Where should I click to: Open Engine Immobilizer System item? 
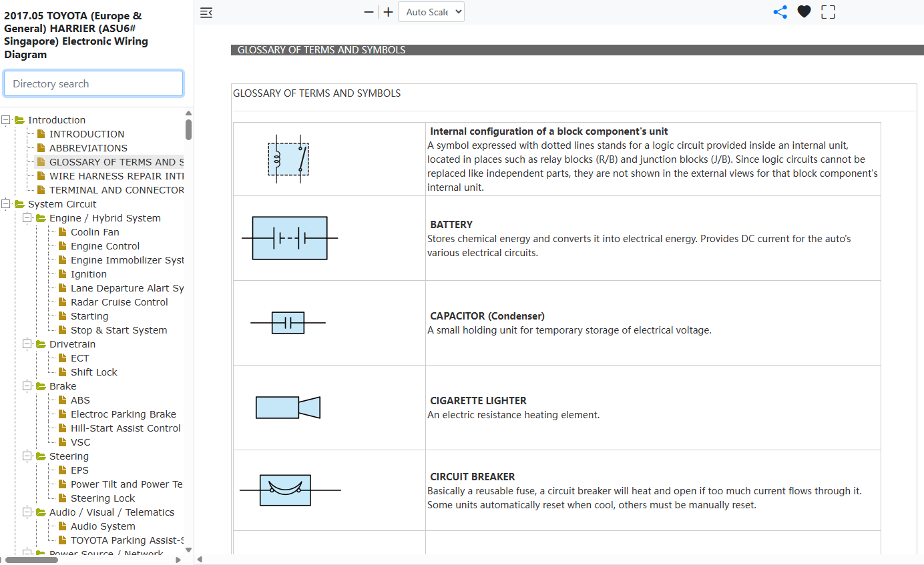coord(127,260)
